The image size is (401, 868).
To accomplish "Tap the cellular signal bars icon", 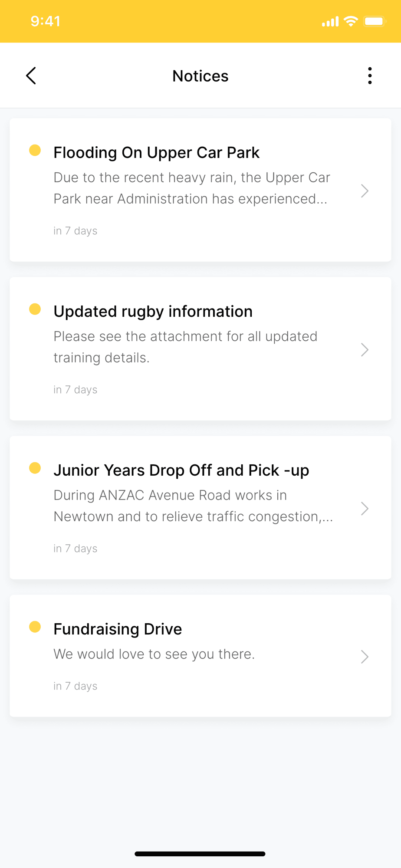I will [330, 22].
